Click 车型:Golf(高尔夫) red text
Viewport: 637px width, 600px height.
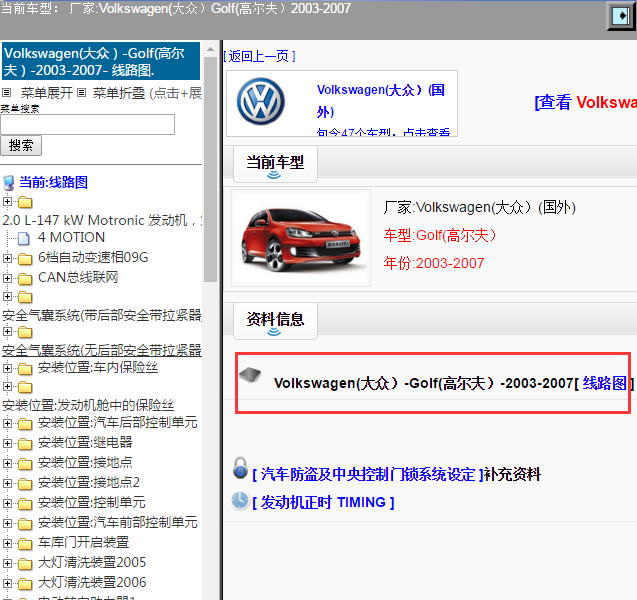click(x=440, y=235)
